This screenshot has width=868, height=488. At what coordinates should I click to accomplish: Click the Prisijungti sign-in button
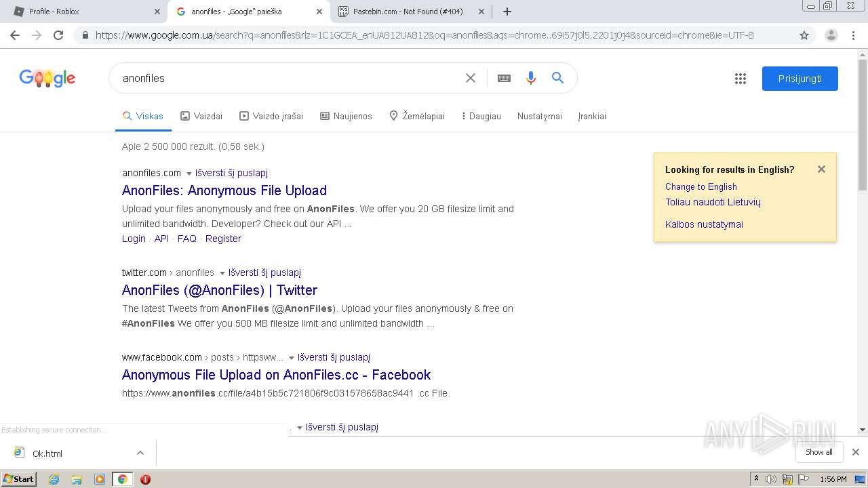pos(800,79)
